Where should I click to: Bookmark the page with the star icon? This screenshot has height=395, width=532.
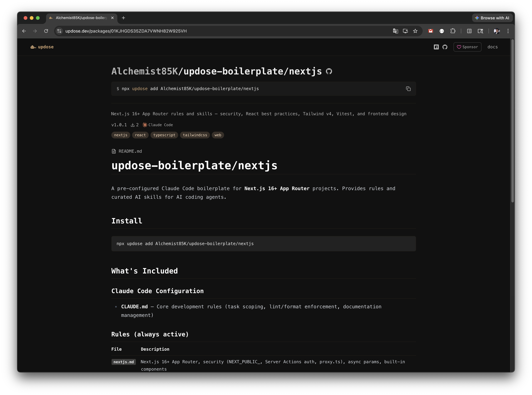click(415, 31)
